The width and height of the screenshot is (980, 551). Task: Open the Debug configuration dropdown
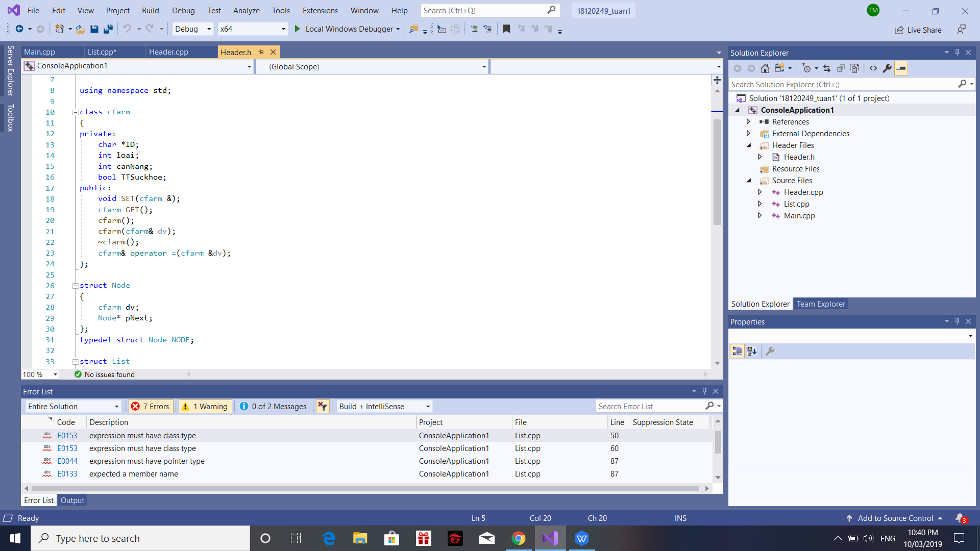click(x=193, y=29)
